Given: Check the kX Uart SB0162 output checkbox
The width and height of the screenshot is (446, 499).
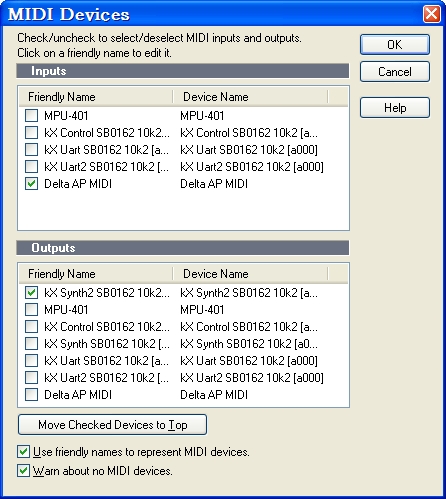Looking at the screenshot, I should point(31,361).
